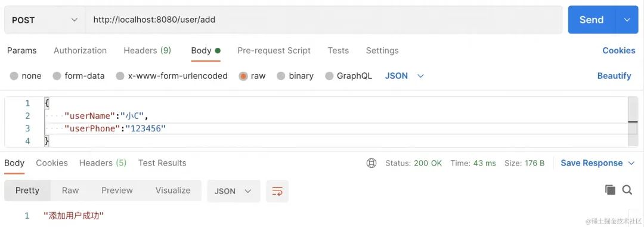Select binary body type
644x227 pixels.
click(281, 76)
